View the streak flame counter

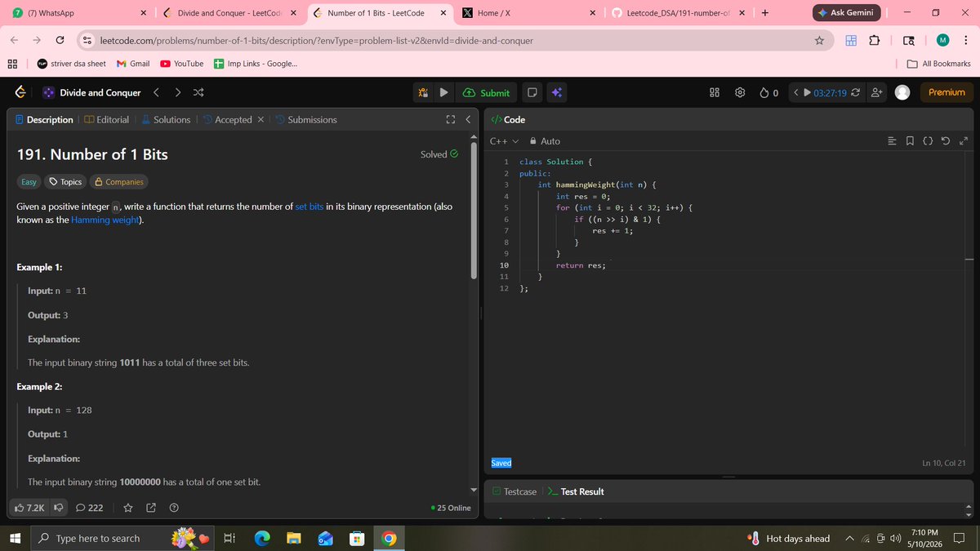[x=768, y=92]
